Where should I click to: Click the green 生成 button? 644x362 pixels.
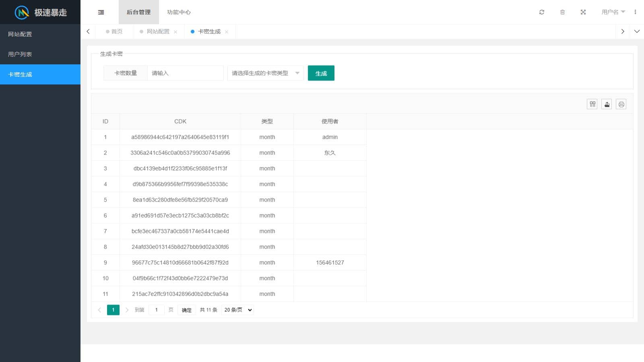click(x=321, y=73)
